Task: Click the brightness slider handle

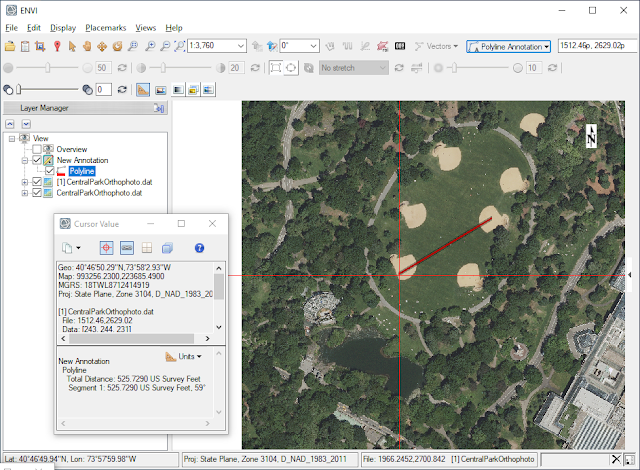Action: click(x=48, y=68)
